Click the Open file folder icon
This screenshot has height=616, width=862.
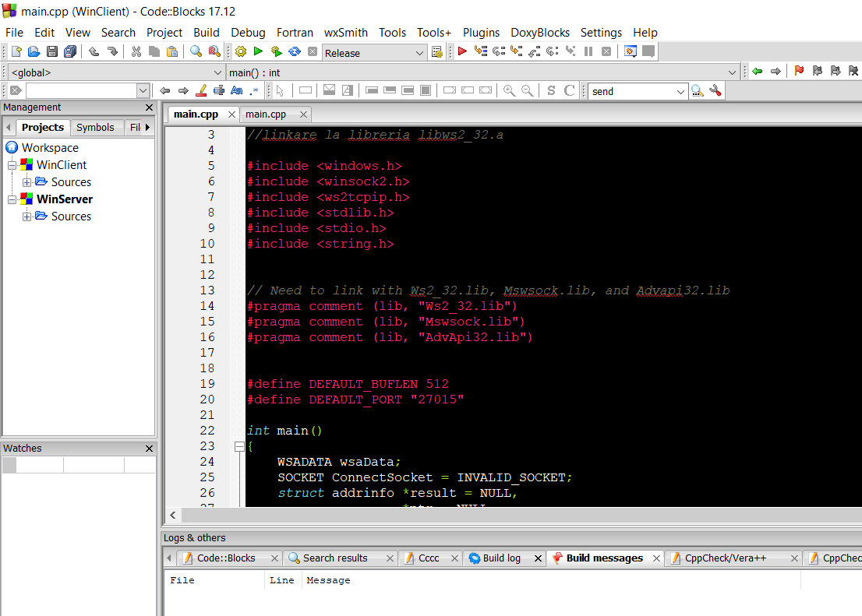(x=34, y=51)
